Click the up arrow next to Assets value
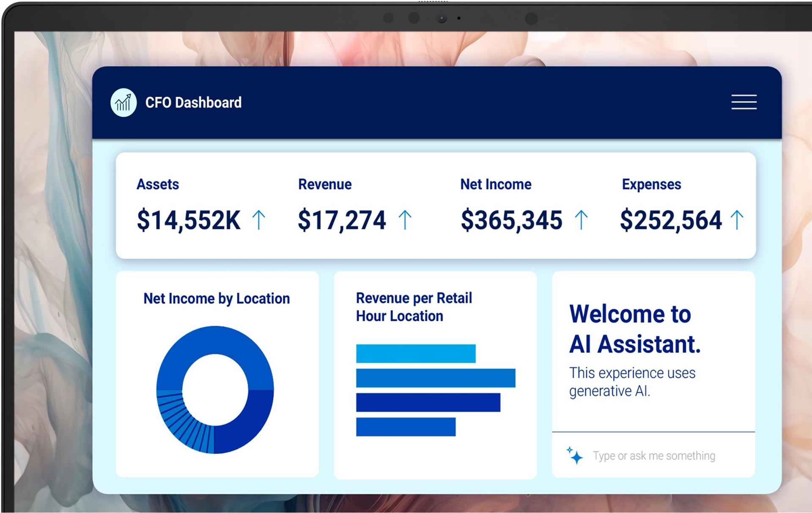Screen dimensions: 812x513 click(259, 220)
